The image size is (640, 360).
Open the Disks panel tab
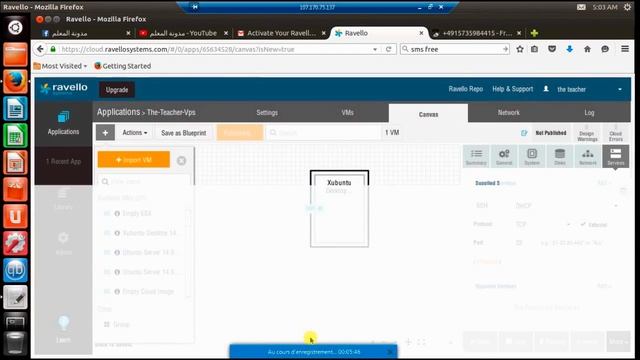tap(560, 156)
